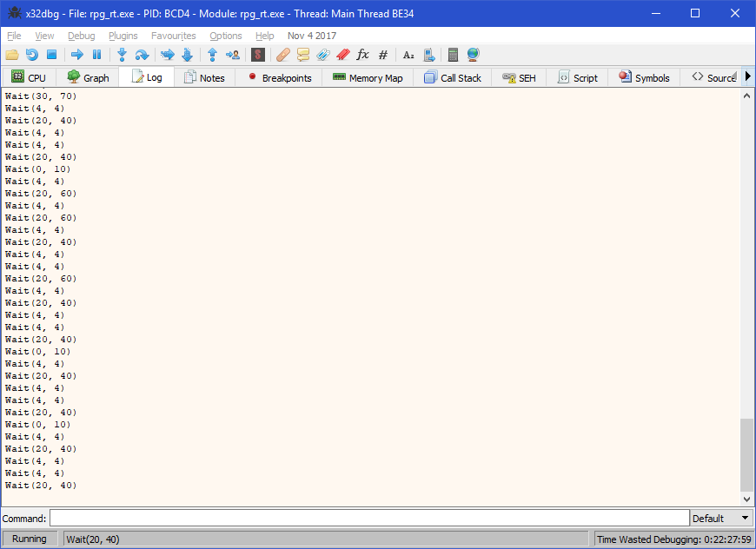
Task: Open the Variables hash icon
Action: click(x=383, y=55)
